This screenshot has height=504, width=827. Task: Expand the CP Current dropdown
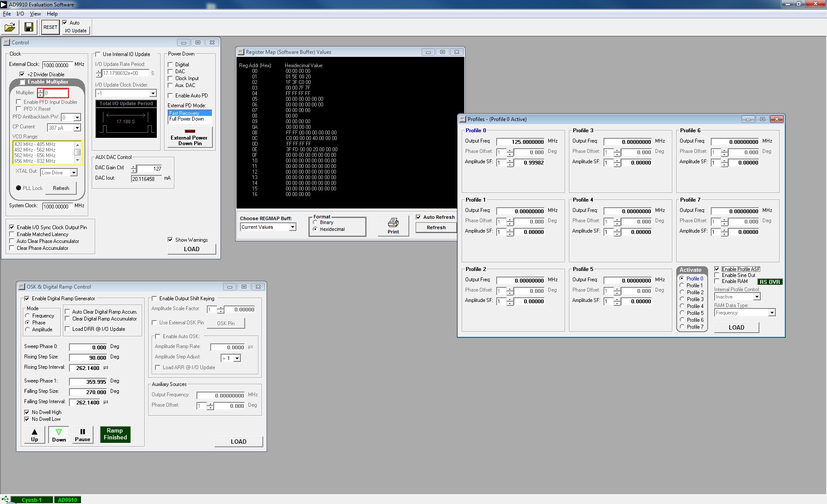[77, 128]
